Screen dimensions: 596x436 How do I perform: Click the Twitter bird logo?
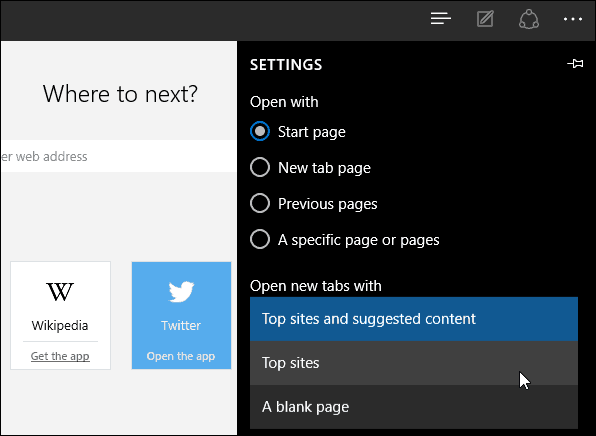click(x=181, y=292)
